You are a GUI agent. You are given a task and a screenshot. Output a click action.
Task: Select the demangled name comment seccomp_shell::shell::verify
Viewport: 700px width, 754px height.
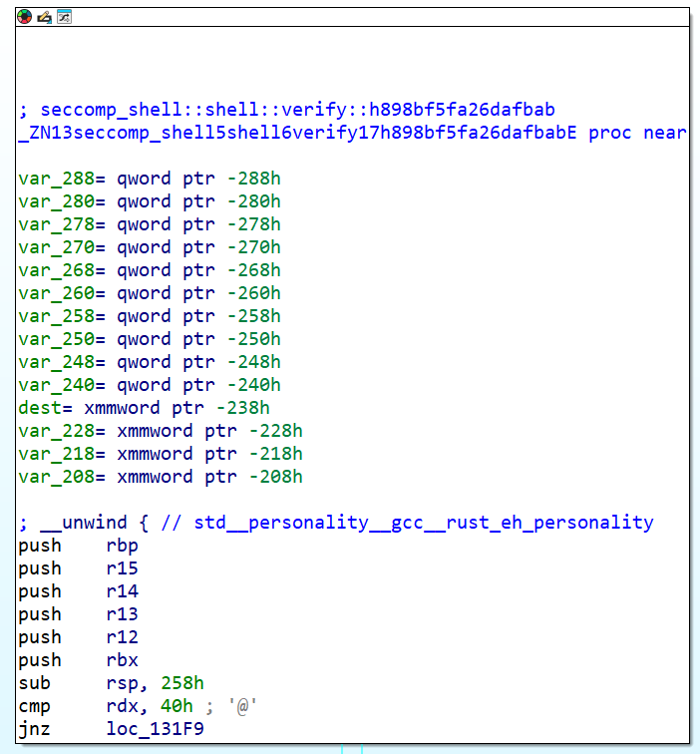click(286, 110)
